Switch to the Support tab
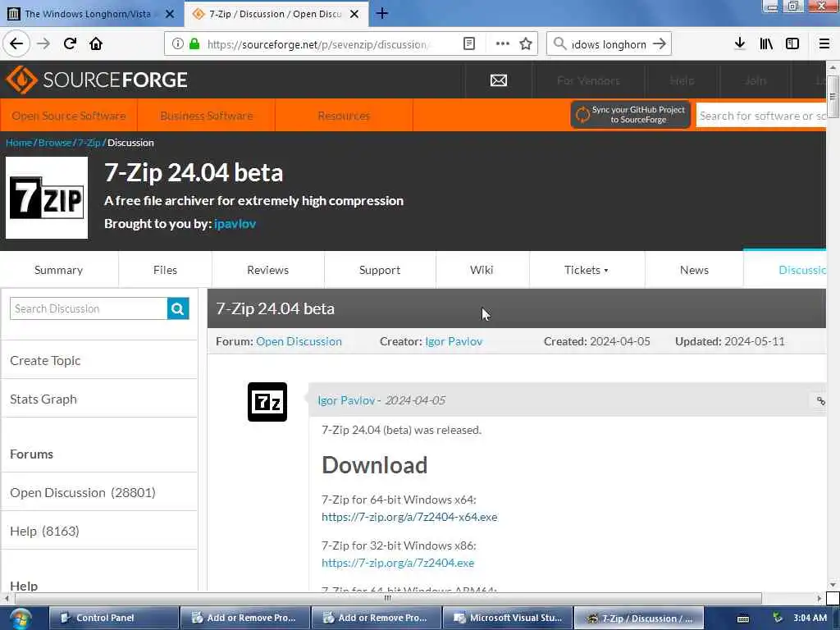Image resolution: width=840 pixels, height=630 pixels. pos(380,270)
